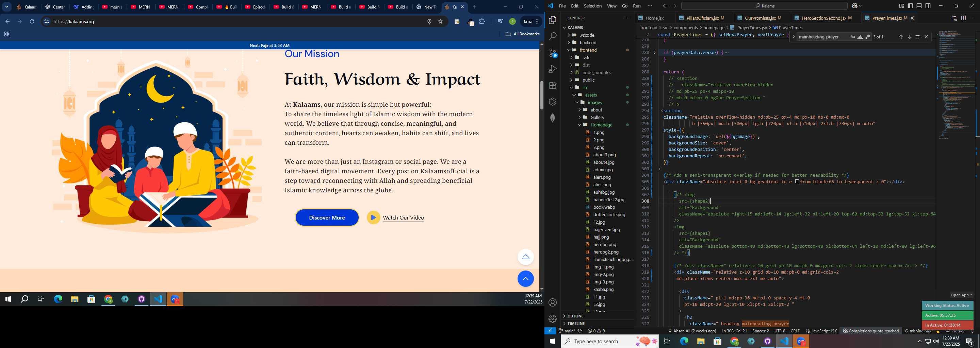The height and width of the screenshot is (348, 980).
Task: Click the Watch Our Video link
Action: coord(403,218)
